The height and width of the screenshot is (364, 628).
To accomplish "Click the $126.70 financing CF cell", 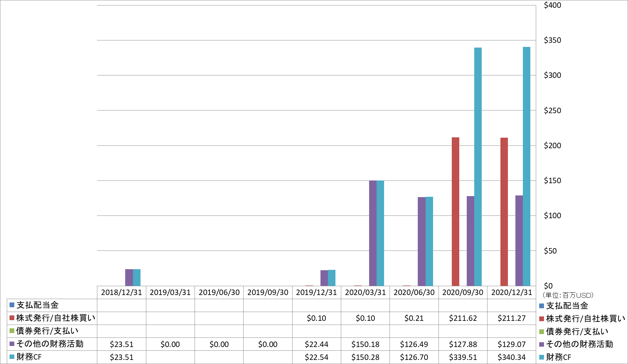I will click(414, 357).
